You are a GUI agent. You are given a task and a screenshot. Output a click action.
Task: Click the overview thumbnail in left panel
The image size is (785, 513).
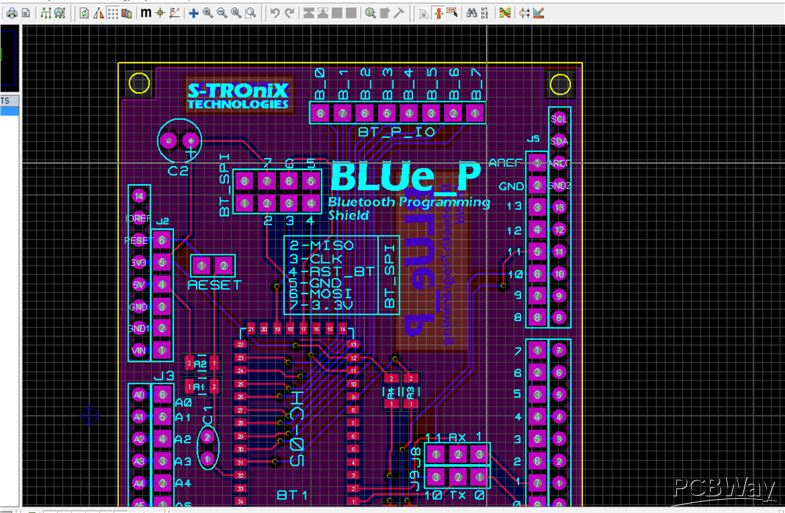click(10, 59)
